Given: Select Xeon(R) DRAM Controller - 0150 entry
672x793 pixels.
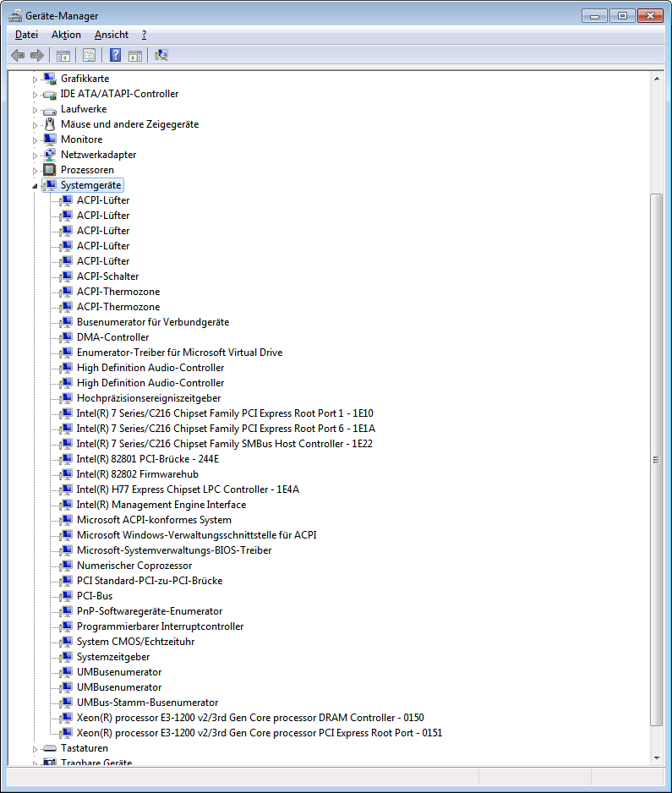Looking at the screenshot, I should coord(250,718).
